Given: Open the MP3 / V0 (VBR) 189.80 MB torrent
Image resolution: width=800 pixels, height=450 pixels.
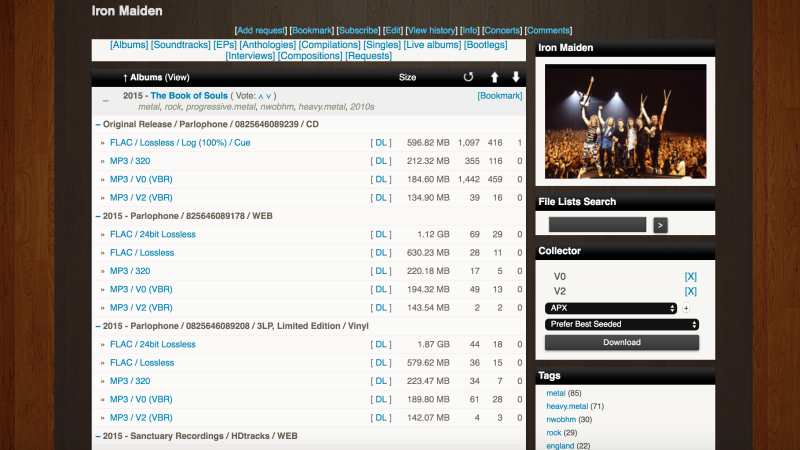Looking at the screenshot, I should click(141, 399).
